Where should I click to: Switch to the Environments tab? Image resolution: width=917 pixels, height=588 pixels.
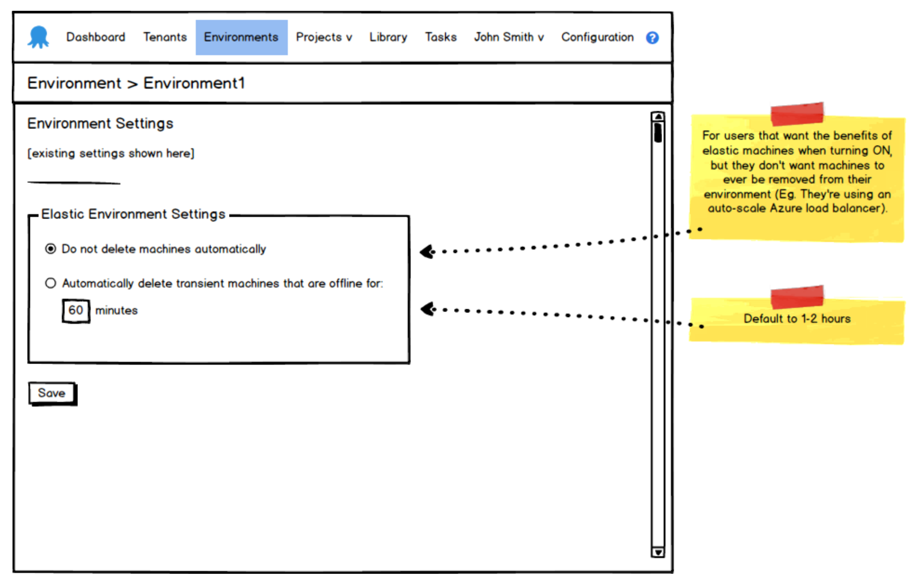pyautogui.click(x=241, y=37)
